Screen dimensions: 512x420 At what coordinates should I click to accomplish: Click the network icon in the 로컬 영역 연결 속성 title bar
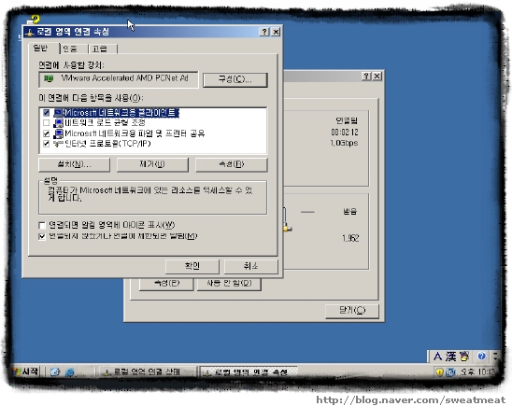(30, 32)
